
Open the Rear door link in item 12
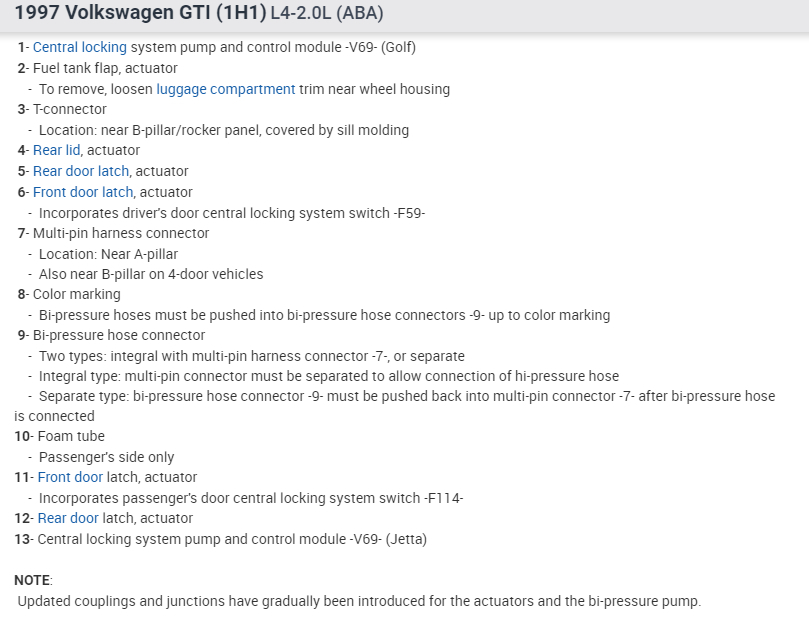pyautogui.click(x=68, y=518)
